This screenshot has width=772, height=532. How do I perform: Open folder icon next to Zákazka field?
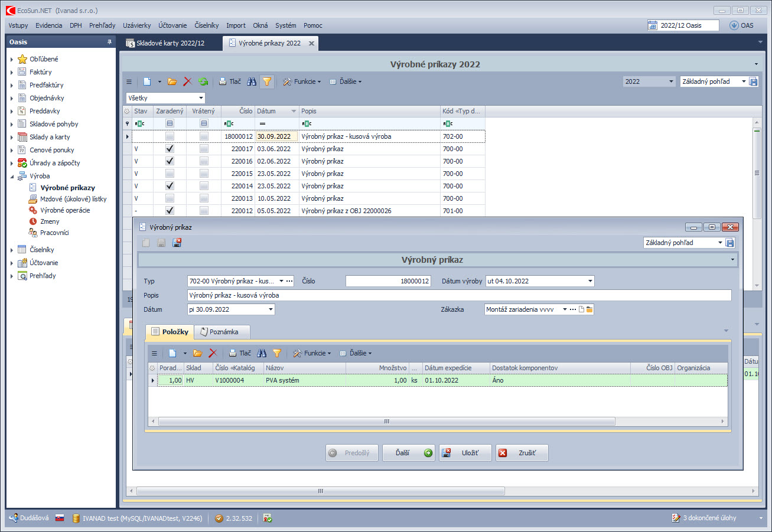point(589,309)
